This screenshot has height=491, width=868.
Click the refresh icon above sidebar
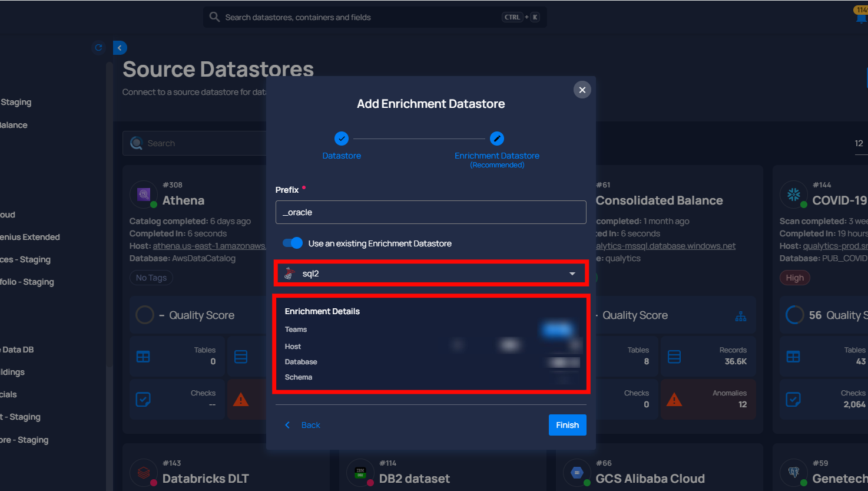[x=99, y=48]
